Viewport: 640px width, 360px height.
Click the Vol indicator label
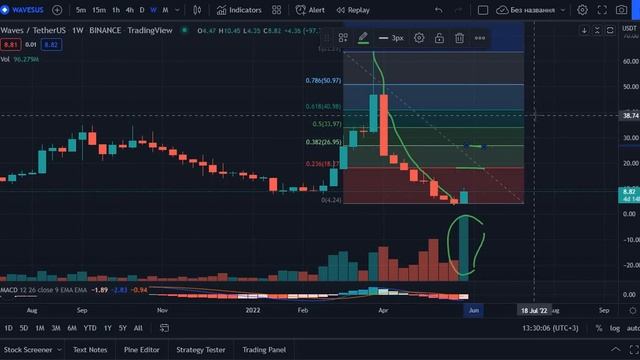[x=5, y=59]
